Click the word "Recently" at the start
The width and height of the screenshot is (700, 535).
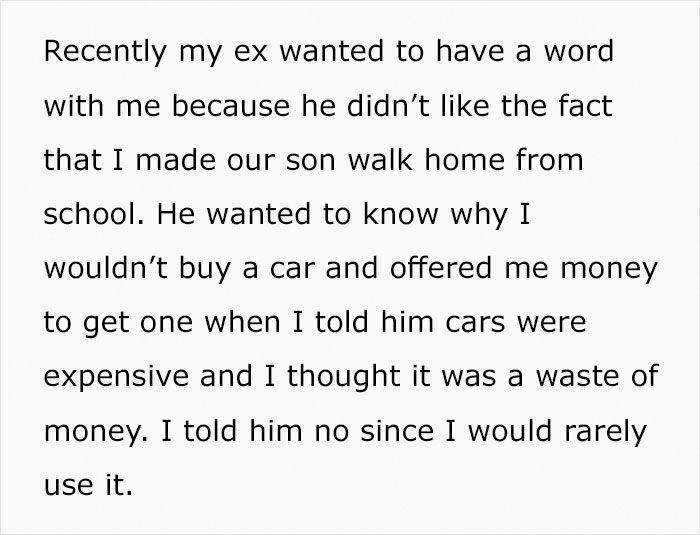coord(105,53)
